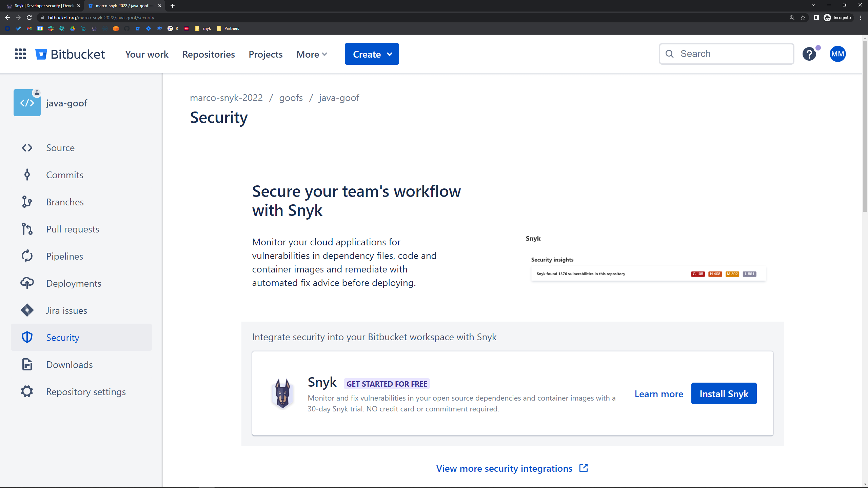Go to Source in the sidebar
The height and width of the screenshot is (488, 868).
click(x=81, y=148)
